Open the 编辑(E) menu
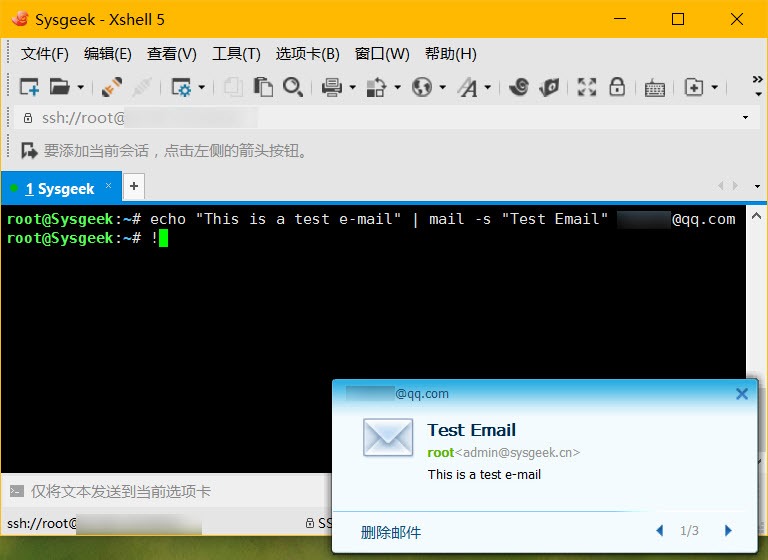768x560 pixels. (107, 53)
